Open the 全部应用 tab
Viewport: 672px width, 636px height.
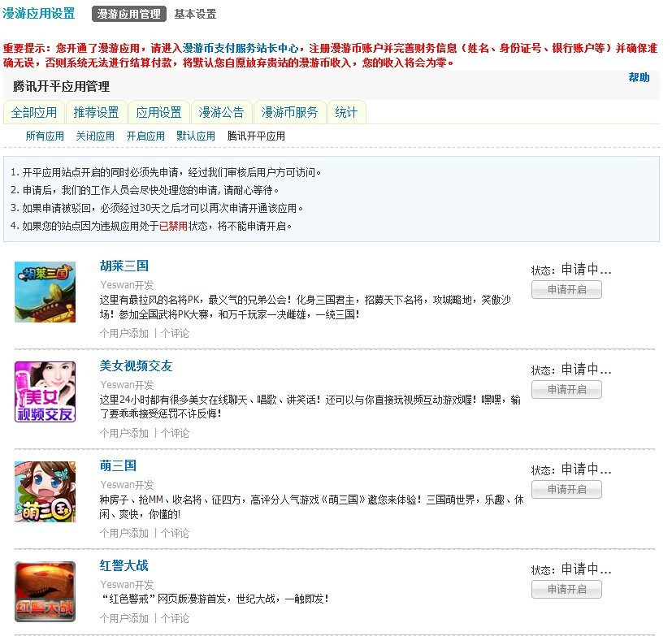tap(34, 112)
